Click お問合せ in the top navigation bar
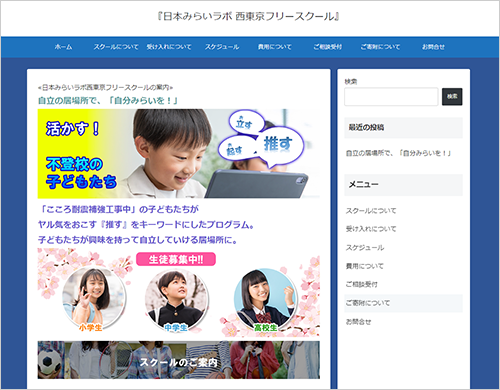This screenshot has width=500, height=390. 433,47
